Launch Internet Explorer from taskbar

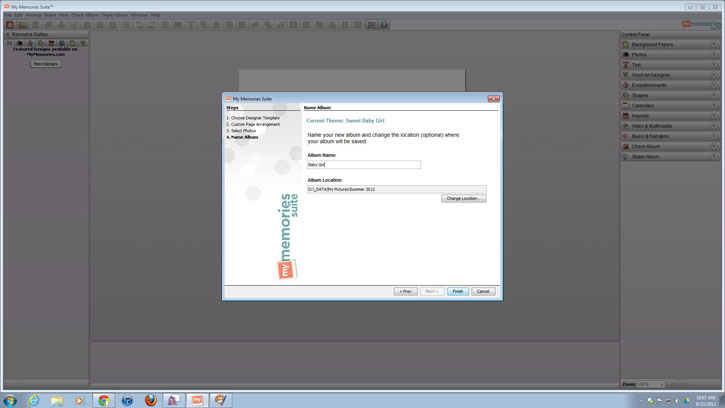[34, 400]
